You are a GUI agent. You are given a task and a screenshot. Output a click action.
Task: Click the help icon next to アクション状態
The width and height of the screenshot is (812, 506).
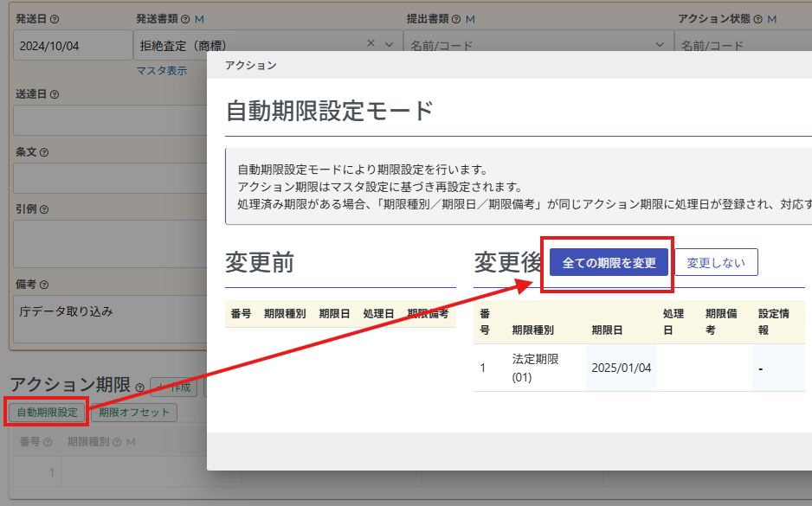click(x=757, y=19)
